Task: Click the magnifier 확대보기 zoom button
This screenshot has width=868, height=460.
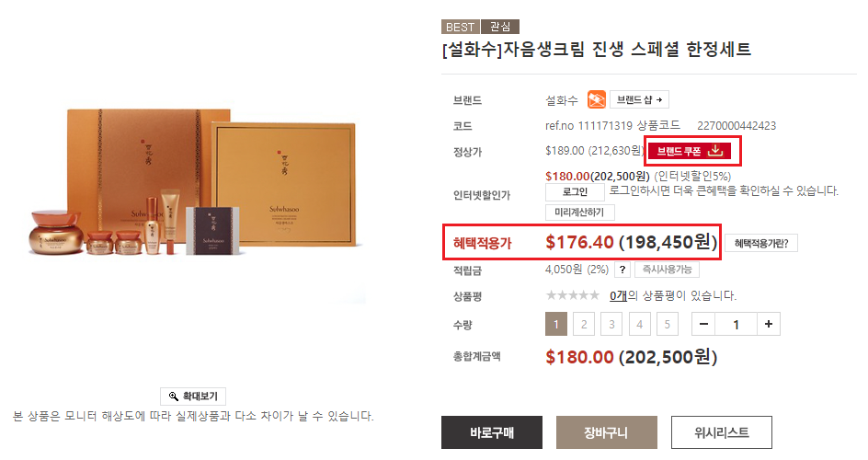Action: [193, 396]
